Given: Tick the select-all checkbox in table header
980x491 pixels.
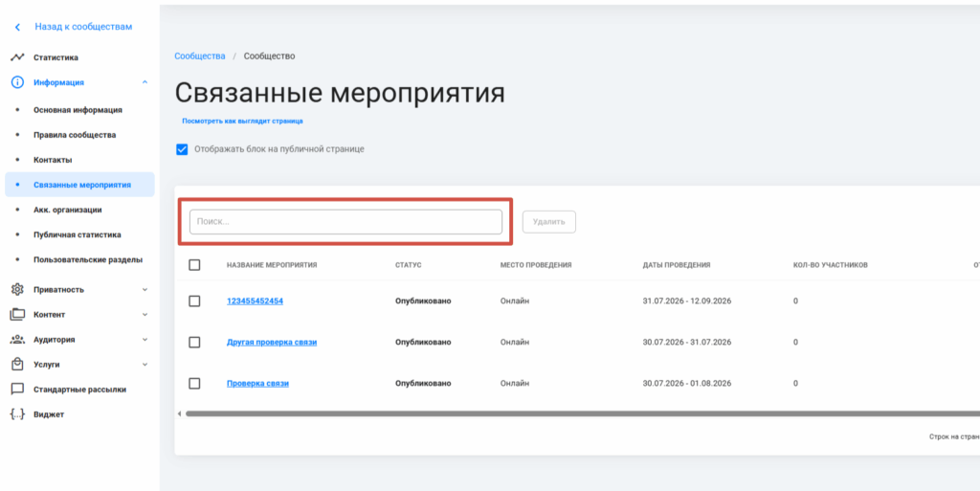Looking at the screenshot, I should coord(194,265).
